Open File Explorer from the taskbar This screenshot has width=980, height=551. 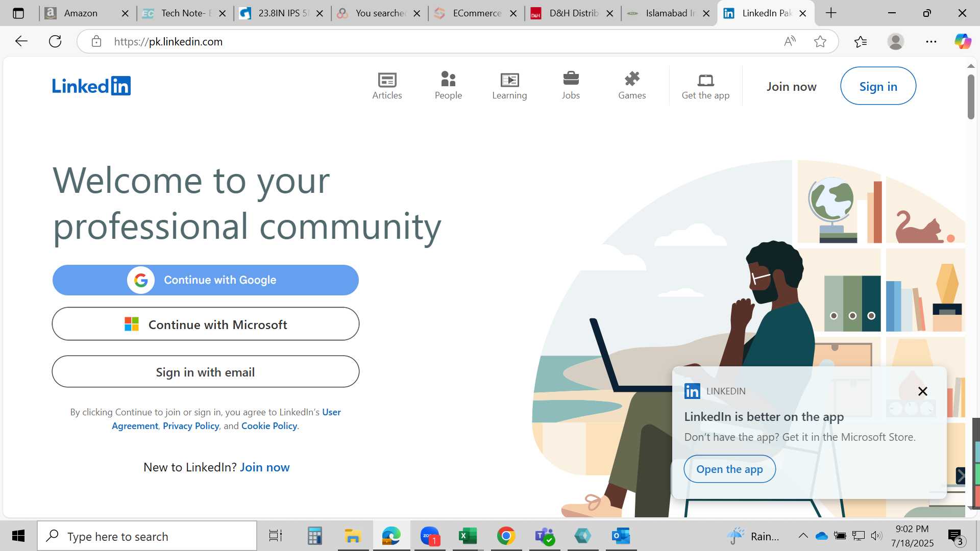(353, 536)
